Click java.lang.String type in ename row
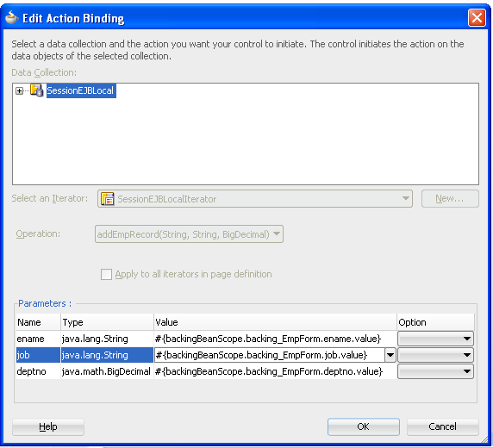 pyautogui.click(x=107, y=339)
